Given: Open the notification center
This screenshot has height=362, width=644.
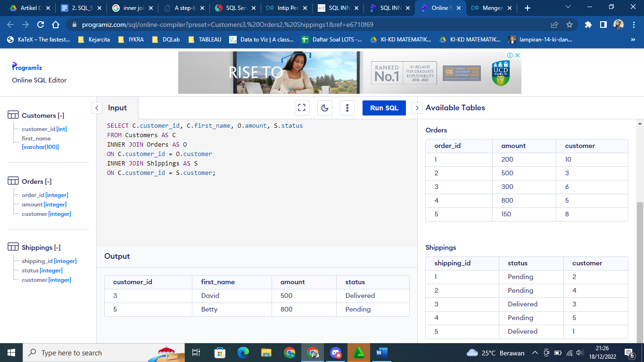Looking at the screenshot, I should click(x=629, y=353).
